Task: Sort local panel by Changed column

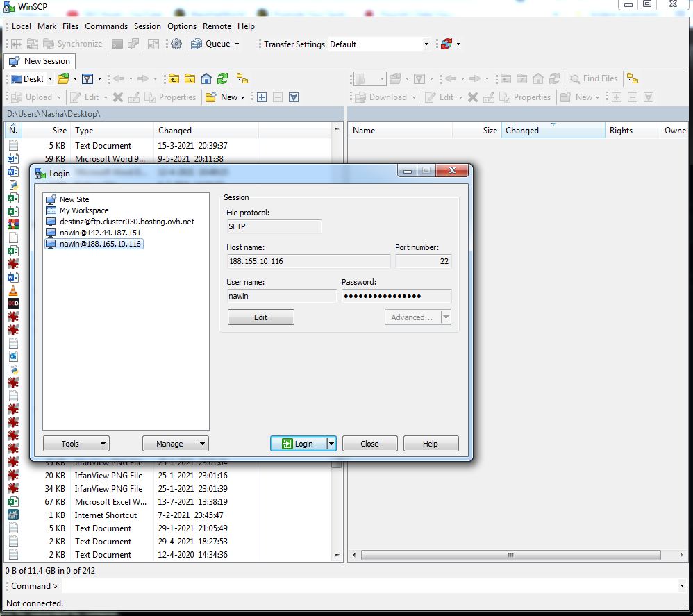Action: 206,131
